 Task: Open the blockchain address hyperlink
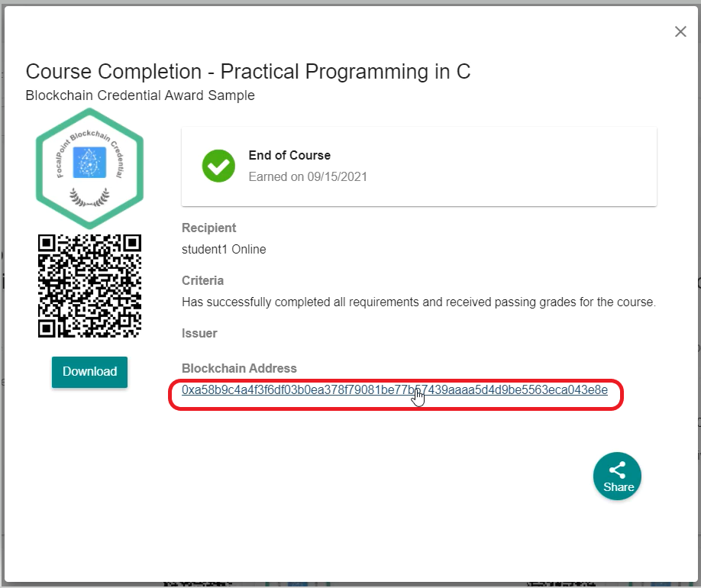[394, 390]
